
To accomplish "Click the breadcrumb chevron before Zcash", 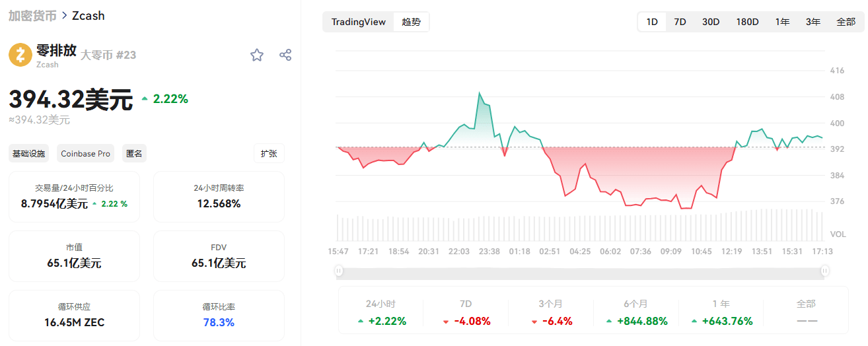I will click(63, 15).
